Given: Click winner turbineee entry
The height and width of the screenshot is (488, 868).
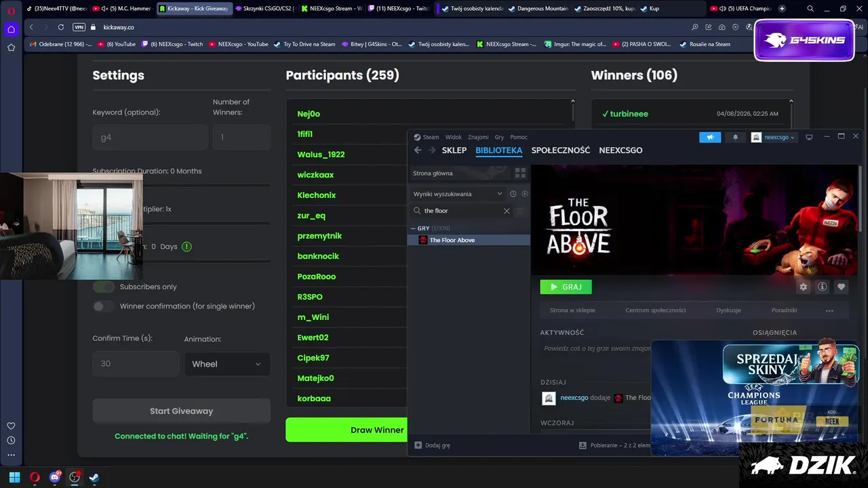Looking at the screenshot, I should click(x=690, y=114).
